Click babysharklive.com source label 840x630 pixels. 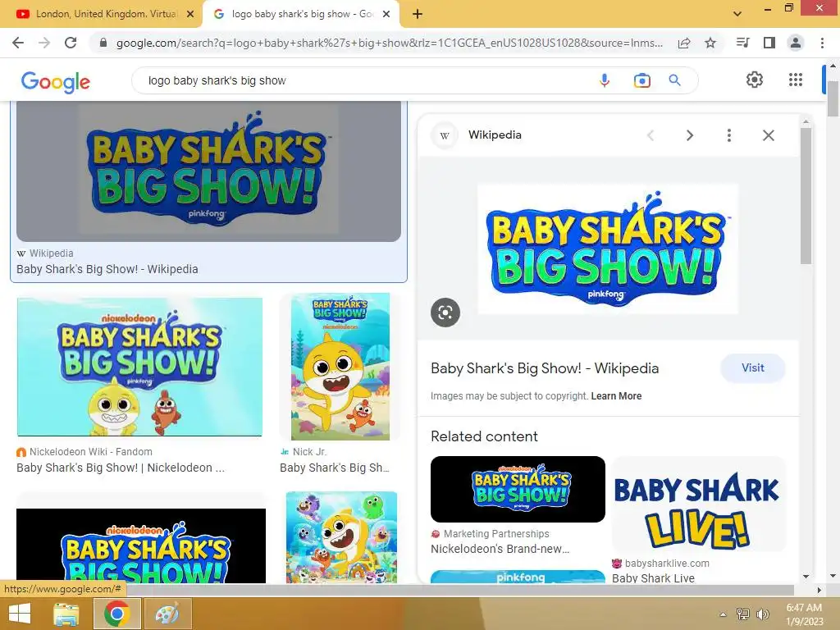[667, 564]
